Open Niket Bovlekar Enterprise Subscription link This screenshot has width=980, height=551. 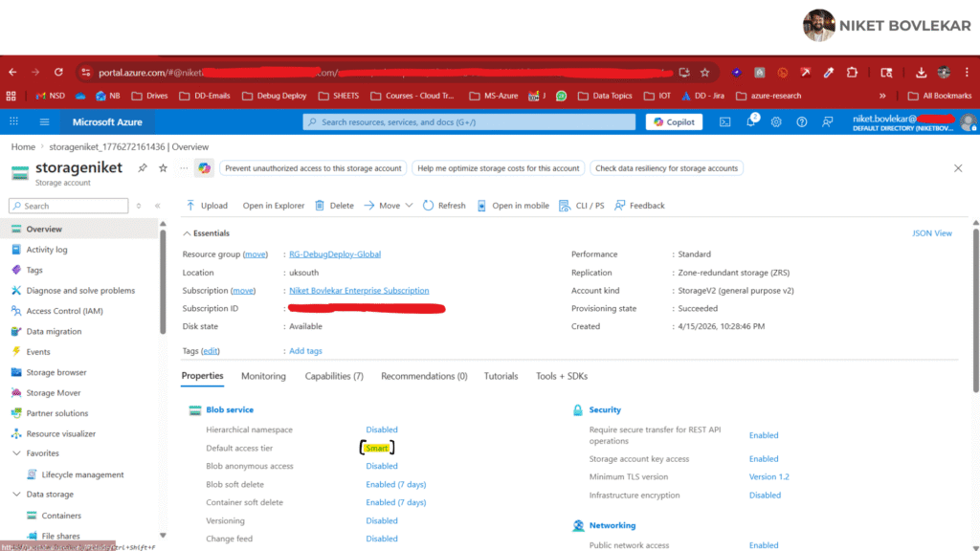tap(359, 291)
